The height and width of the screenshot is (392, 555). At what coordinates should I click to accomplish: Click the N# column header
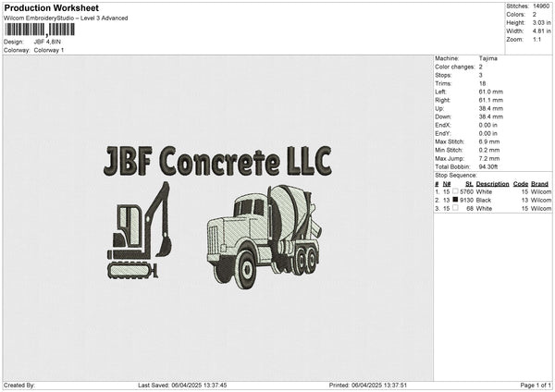(447, 183)
